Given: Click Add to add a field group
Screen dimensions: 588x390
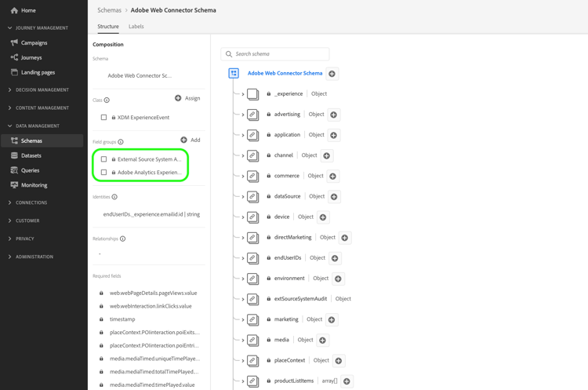Looking at the screenshot, I should tap(191, 140).
